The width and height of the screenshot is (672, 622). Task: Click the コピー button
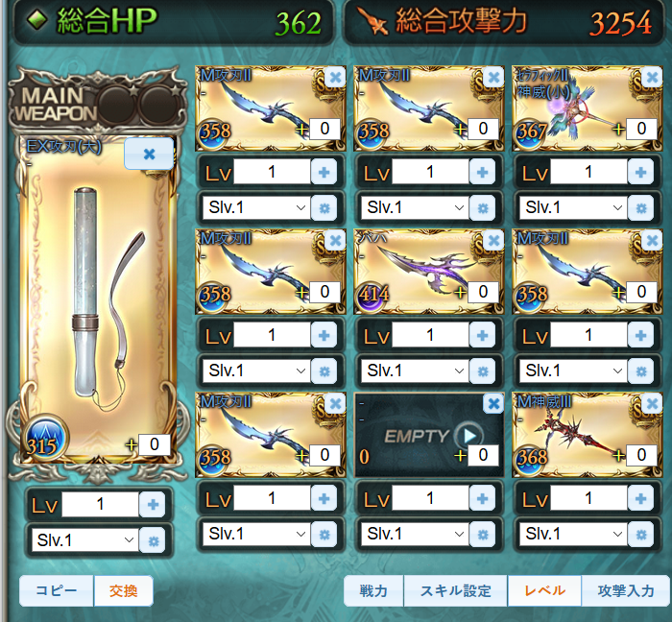coord(56,590)
